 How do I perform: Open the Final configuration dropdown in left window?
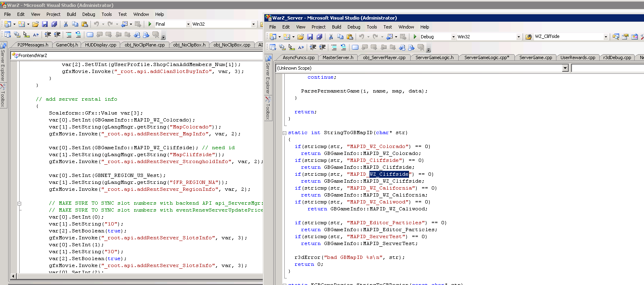coord(188,24)
